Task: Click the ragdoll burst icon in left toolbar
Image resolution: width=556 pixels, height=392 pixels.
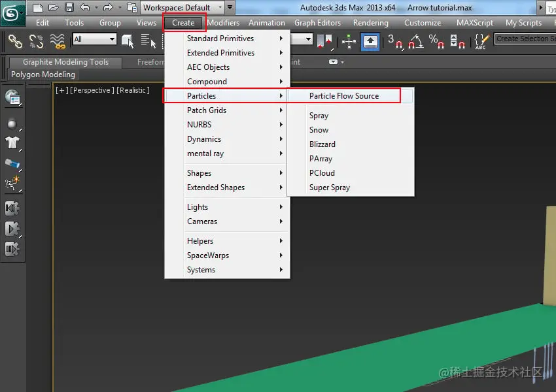Action: 12,184
